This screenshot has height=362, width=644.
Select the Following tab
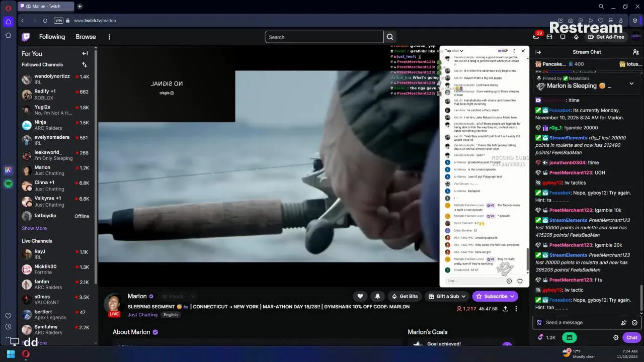click(52, 37)
